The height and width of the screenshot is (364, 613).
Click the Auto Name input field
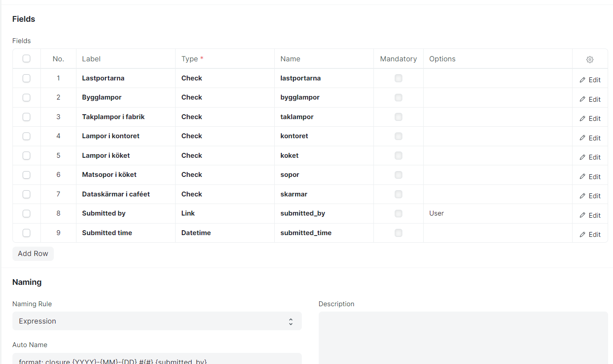pos(157,359)
